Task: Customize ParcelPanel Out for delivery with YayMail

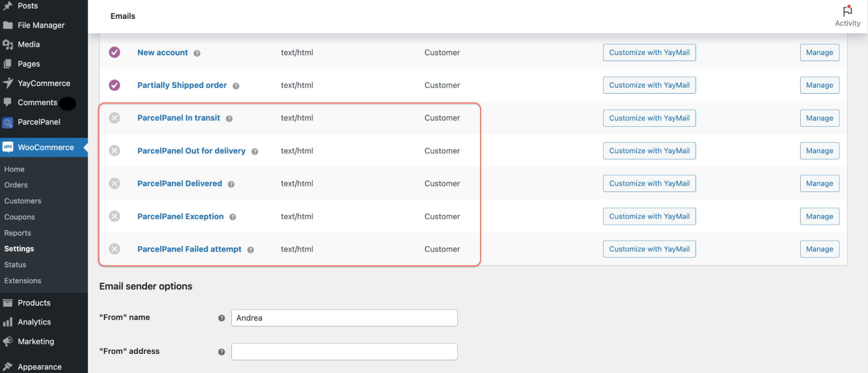Action: 650,151
